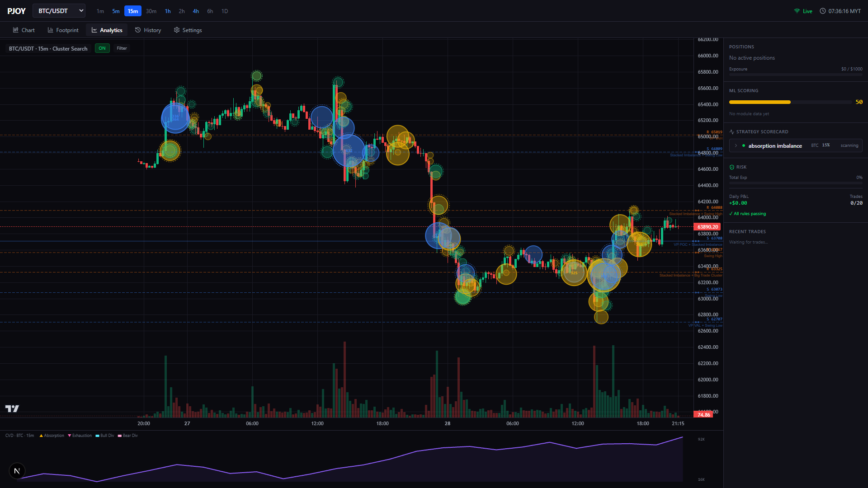The image size is (868, 488).
Task: Select the 2h timeframe
Action: [x=182, y=11]
